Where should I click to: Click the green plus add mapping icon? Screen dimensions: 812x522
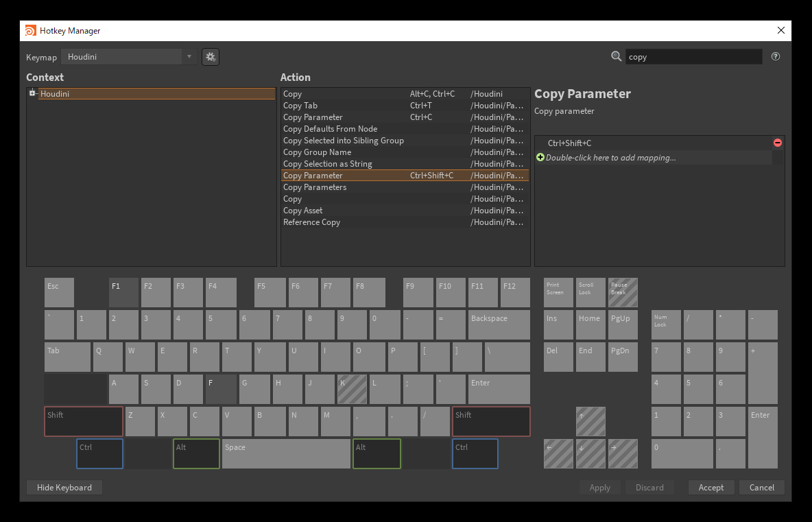[x=540, y=158]
